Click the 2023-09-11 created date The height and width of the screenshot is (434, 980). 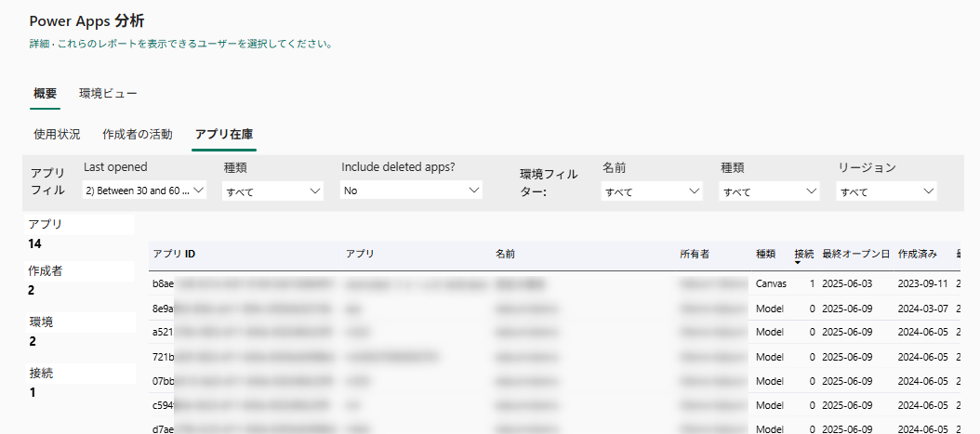coord(922,283)
